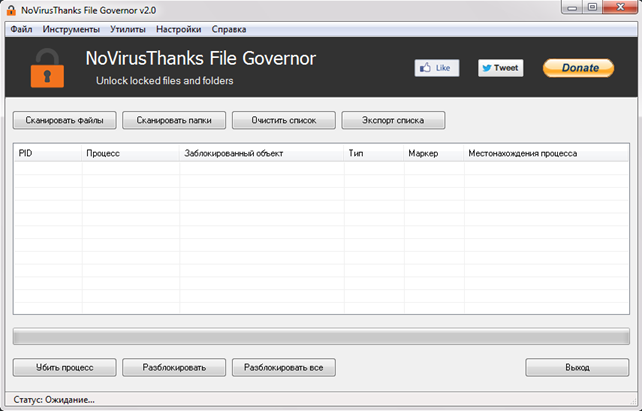This screenshot has width=642, height=411.
Task: Sort by the Маркер column header
Action: (x=434, y=154)
